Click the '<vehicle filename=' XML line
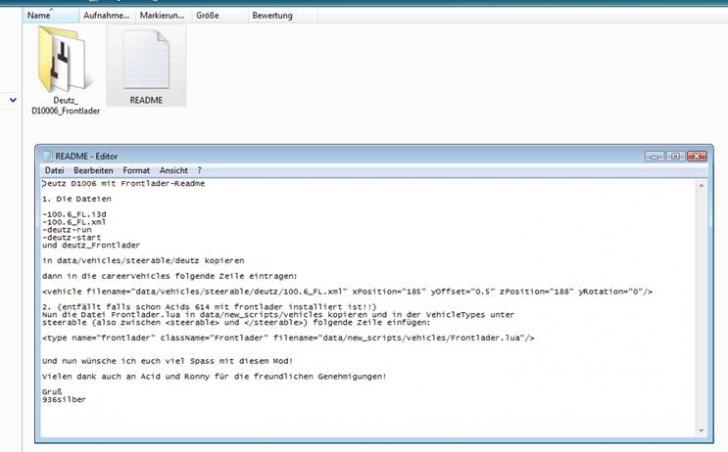728x452 pixels. (347, 291)
